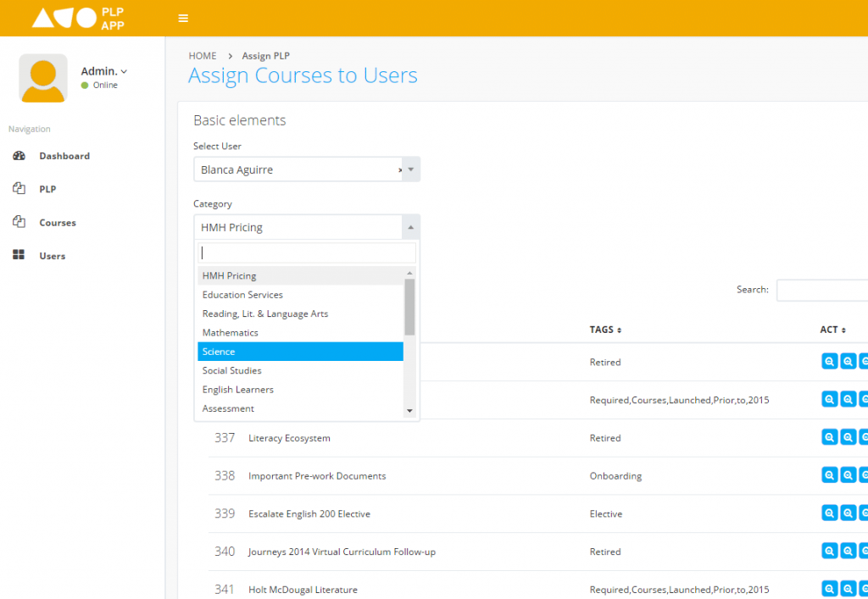The height and width of the screenshot is (599, 868).
Task: Choose HMH Pricing in the category list
Action: click(300, 275)
